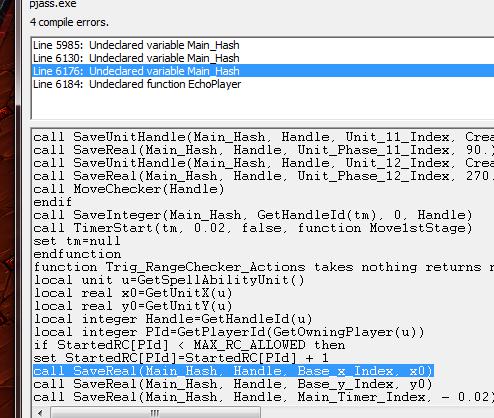Click the pjass.exe label

coord(53,4)
